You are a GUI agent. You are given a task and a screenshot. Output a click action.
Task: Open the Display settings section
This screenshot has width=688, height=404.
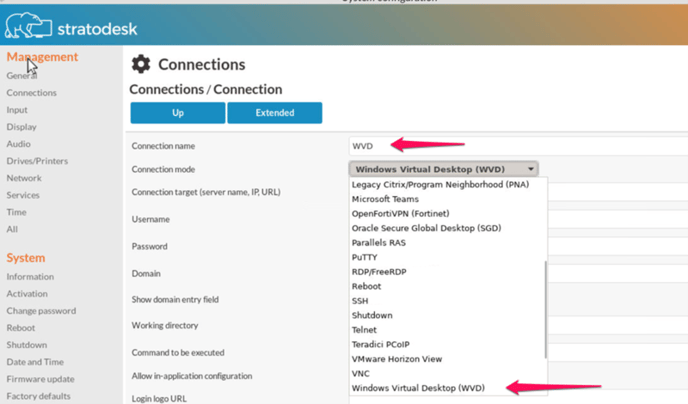pos(22,127)
